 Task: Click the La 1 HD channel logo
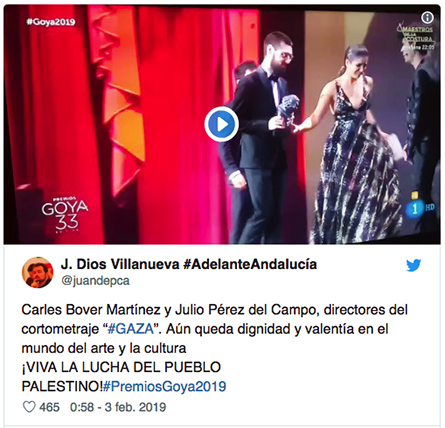(x=419, y=206)
